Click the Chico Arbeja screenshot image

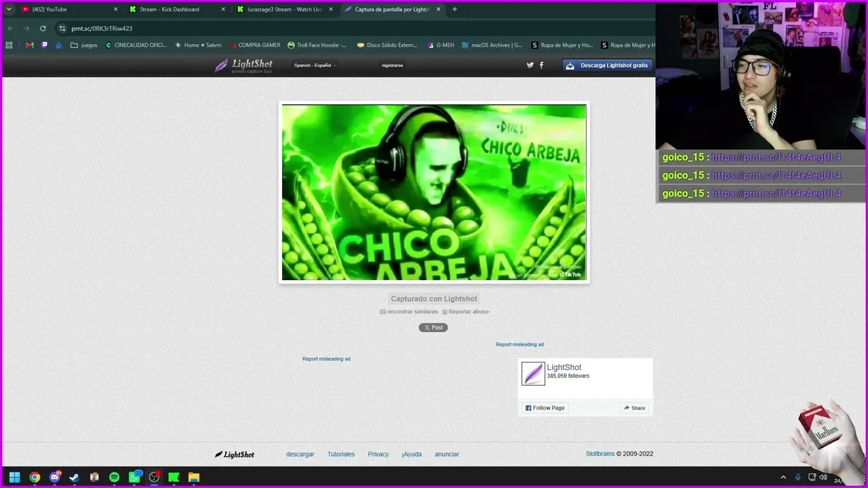[x=434, y=192]
